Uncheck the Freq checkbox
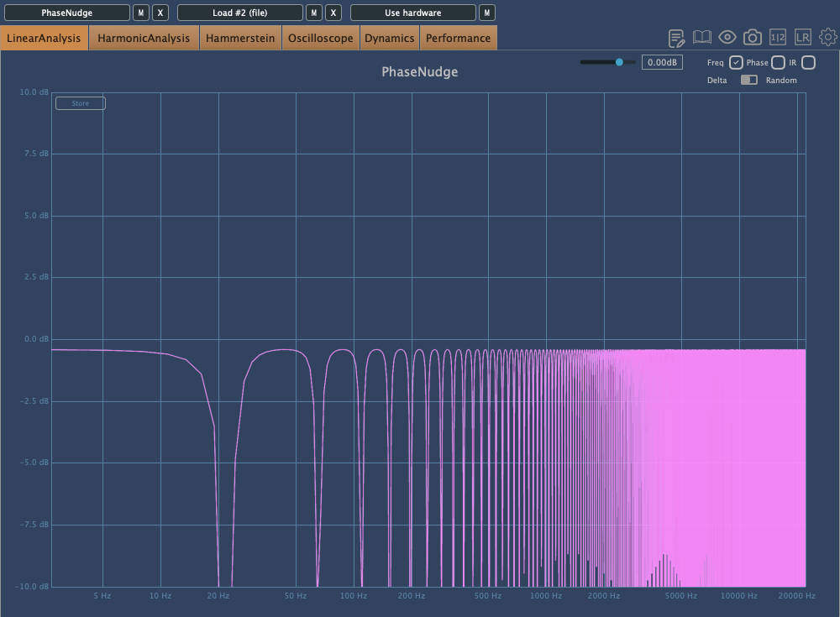This screenshot has height=617, width=840. 736,63
